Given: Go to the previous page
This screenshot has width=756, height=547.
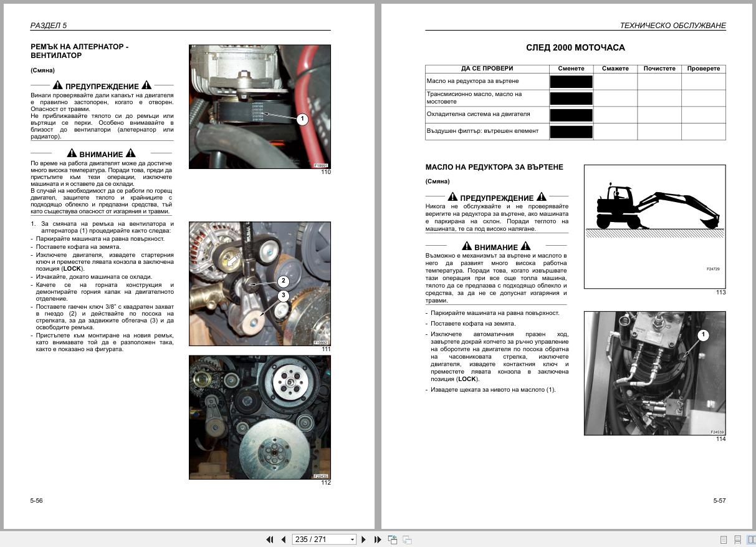Looking at the screenshot, I should 284,540.
